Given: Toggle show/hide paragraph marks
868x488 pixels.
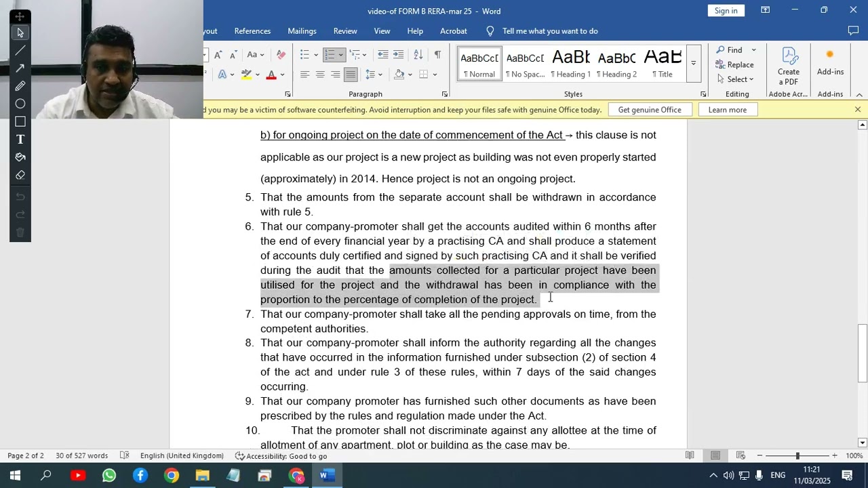Looking at the screenshot, I should click(x=437, y=55).
